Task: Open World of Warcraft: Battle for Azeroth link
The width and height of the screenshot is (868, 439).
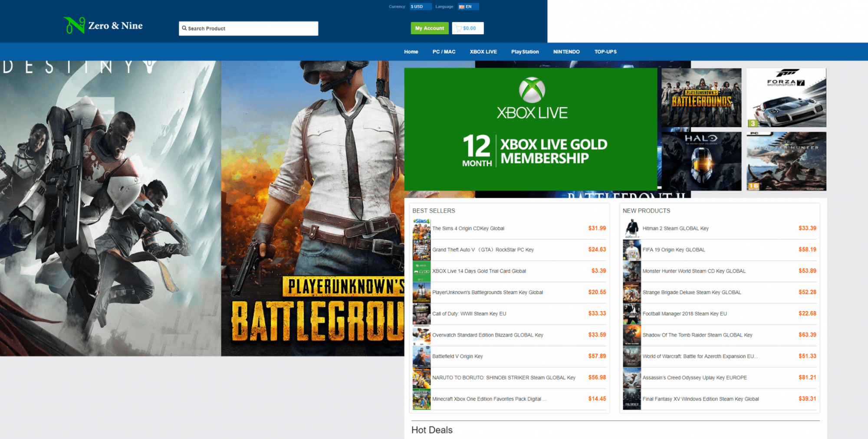Action: (x=700, y=356)
